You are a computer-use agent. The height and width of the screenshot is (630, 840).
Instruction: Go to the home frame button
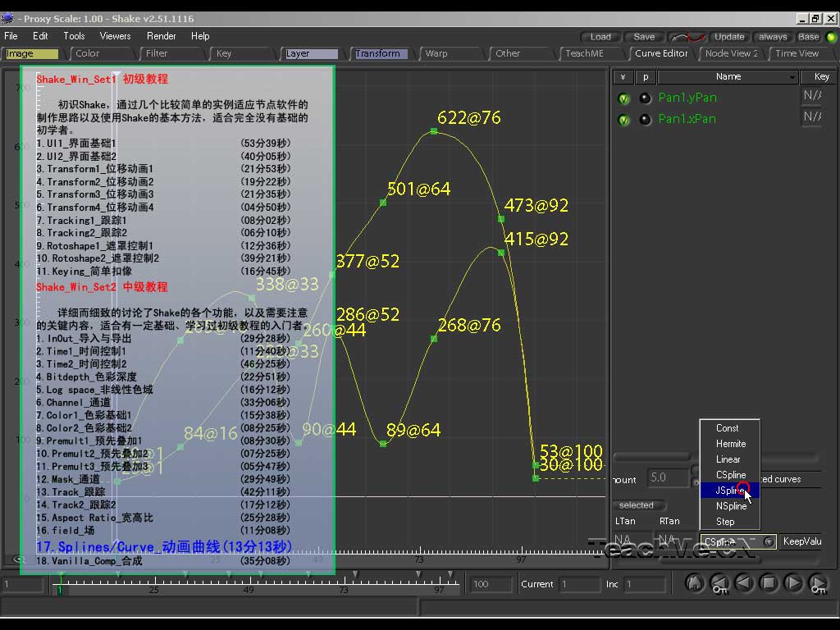click(x=694, y=583)
